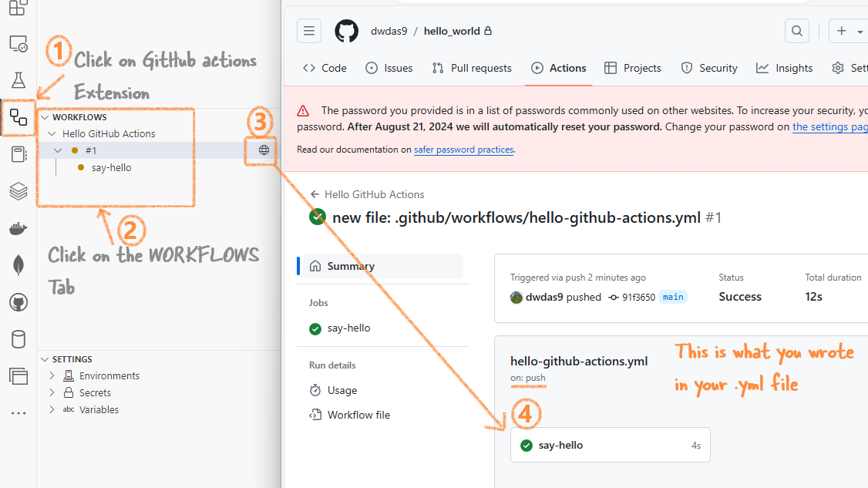Follow the settings page link in the warning
868x488 pixels.
[x=830, y=127]
